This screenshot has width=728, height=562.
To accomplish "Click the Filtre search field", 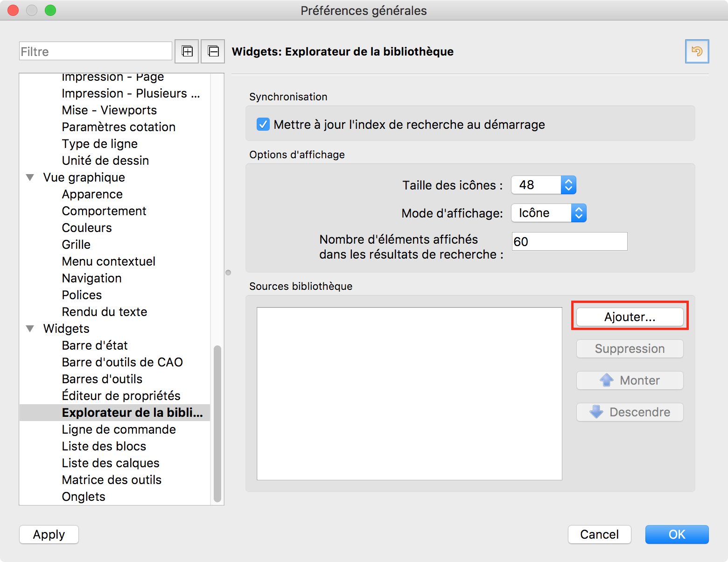I will pos(96,51).
